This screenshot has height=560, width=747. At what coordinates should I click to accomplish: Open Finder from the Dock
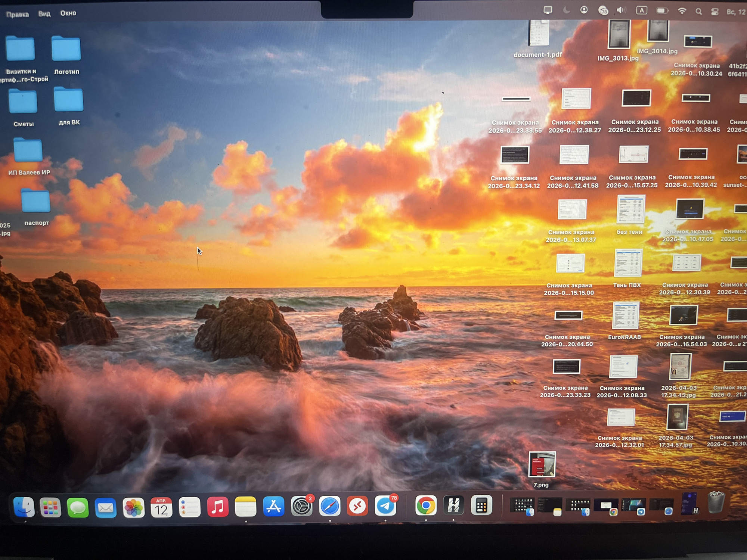click(24, 507)
